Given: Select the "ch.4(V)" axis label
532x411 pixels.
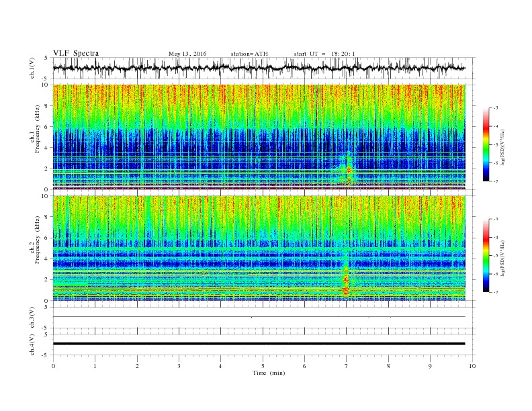Looking at the screenshot, I should coord(32,345).
